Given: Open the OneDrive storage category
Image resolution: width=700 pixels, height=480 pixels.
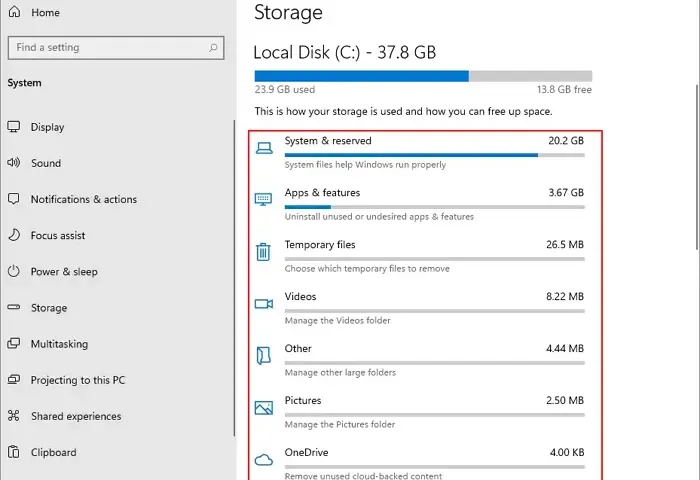Looking at the screenshot, I should (420, 463).
